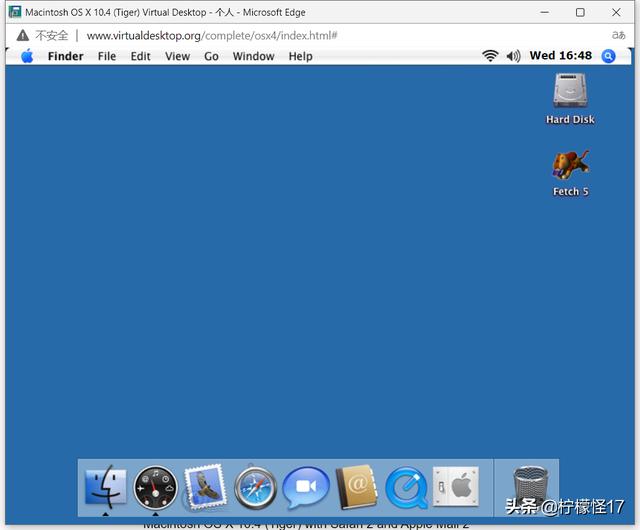This screenshot has width=640, height=530.
Task: Open the Mail app in the dock
Action: click(205, 488)
